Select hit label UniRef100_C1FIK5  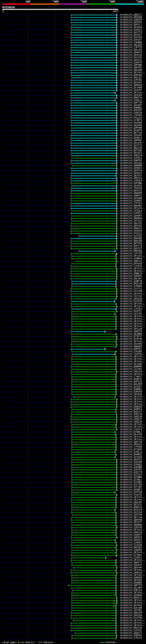131,254
